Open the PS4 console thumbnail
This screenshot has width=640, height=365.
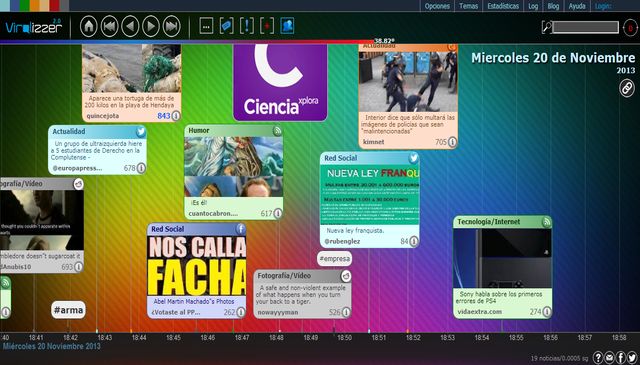tap(502, 258)
